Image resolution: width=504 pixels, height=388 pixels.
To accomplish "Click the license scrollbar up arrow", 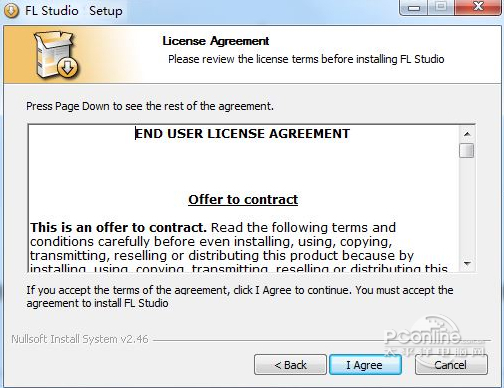I will click(467, 134).
